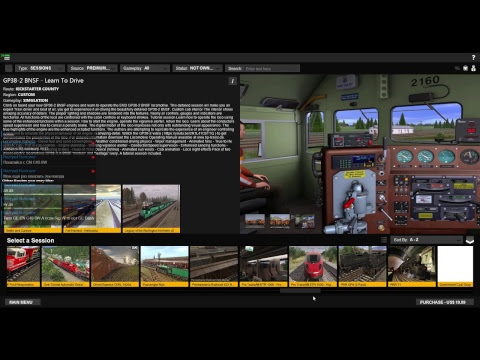This screenshot has height=360, width=480.
Task: Select the red freight train in forest session thumbnail
Action: click(66, 266)
